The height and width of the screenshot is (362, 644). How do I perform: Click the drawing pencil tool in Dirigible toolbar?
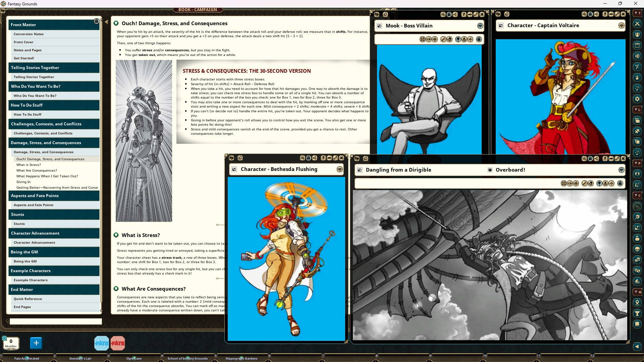585,183
